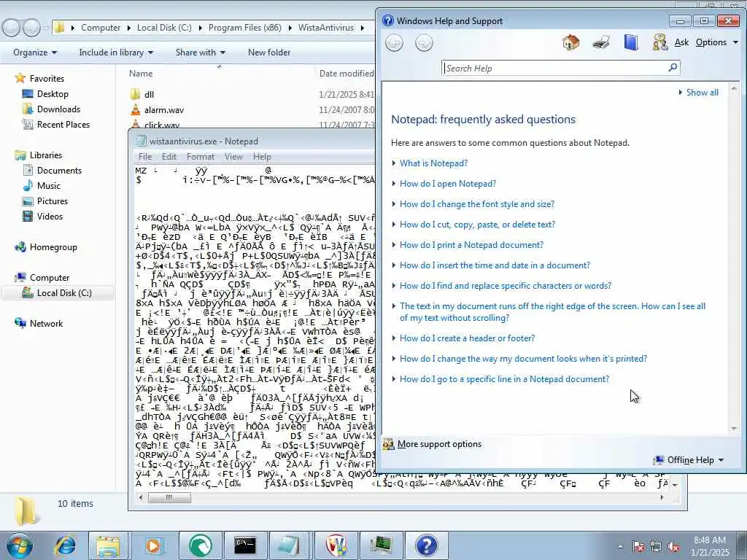
Task: Click the Start orb button
Action: (19, 545)
